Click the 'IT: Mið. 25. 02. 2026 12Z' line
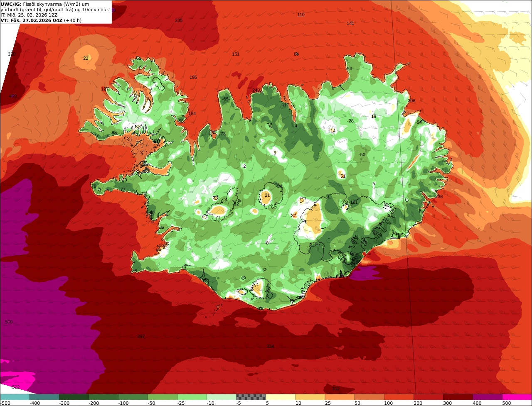Screen dimensions: 532x406 [29, 15]
